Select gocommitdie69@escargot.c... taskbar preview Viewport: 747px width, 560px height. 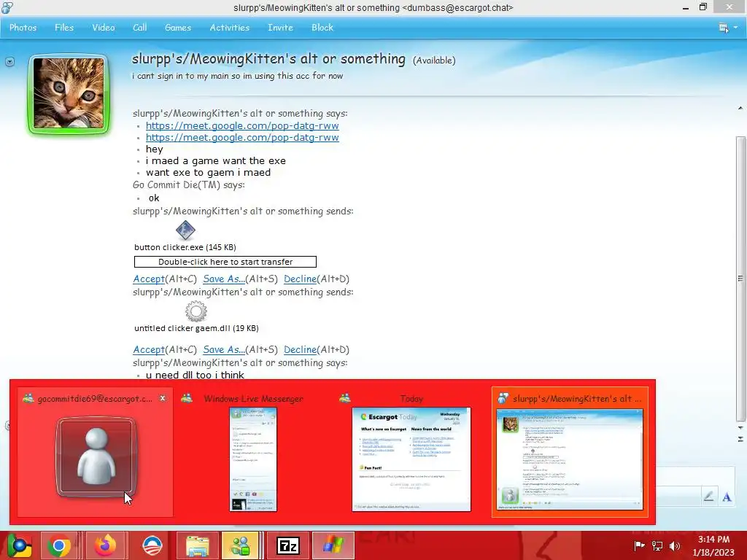point(96,451)
